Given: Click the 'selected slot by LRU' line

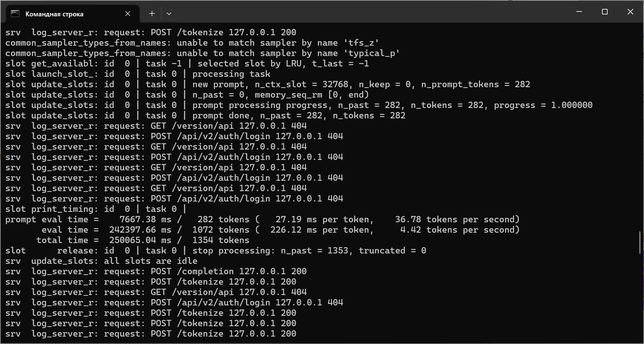Looking at the screenshot, I should [x=187, y=64].
